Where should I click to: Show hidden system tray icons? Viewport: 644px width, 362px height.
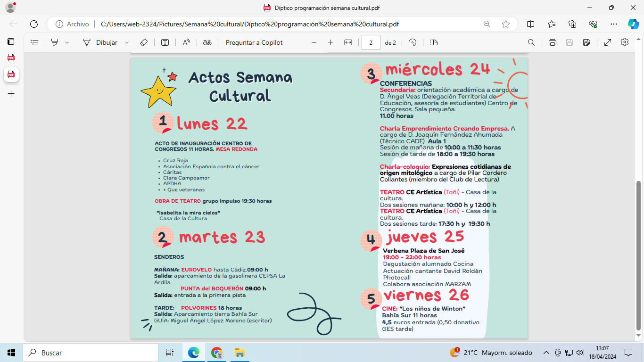(546, 353)
